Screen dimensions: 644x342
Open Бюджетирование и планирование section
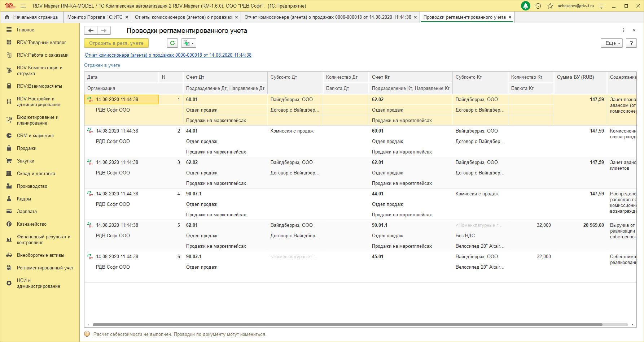[x=38, y=120]
